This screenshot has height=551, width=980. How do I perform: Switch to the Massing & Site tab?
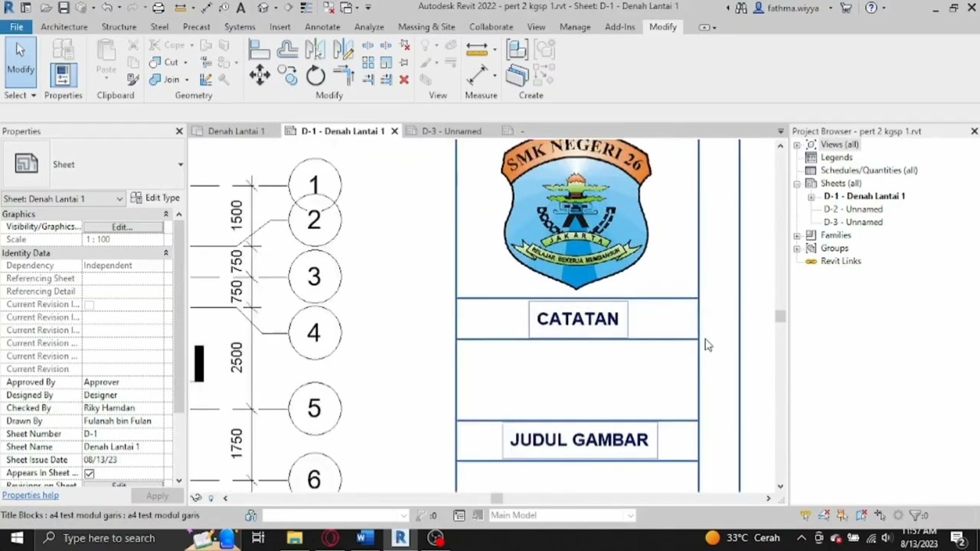[x=426, y=27]
